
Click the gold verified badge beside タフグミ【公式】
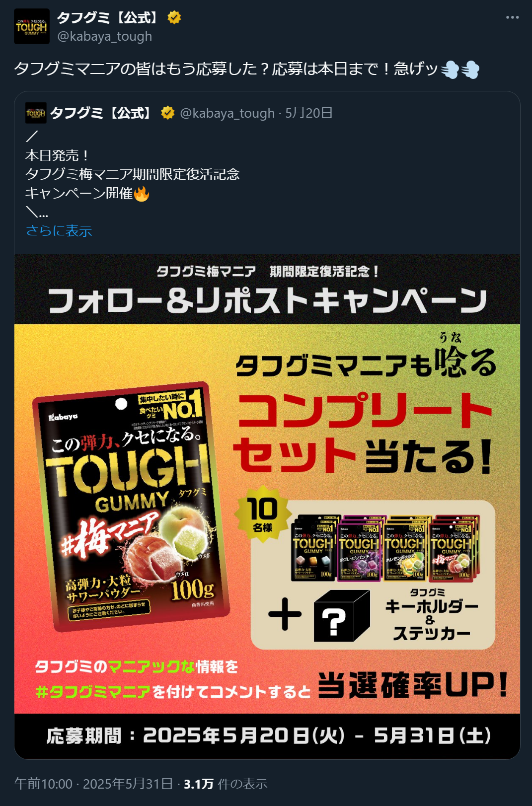click(x=174, y=18)
